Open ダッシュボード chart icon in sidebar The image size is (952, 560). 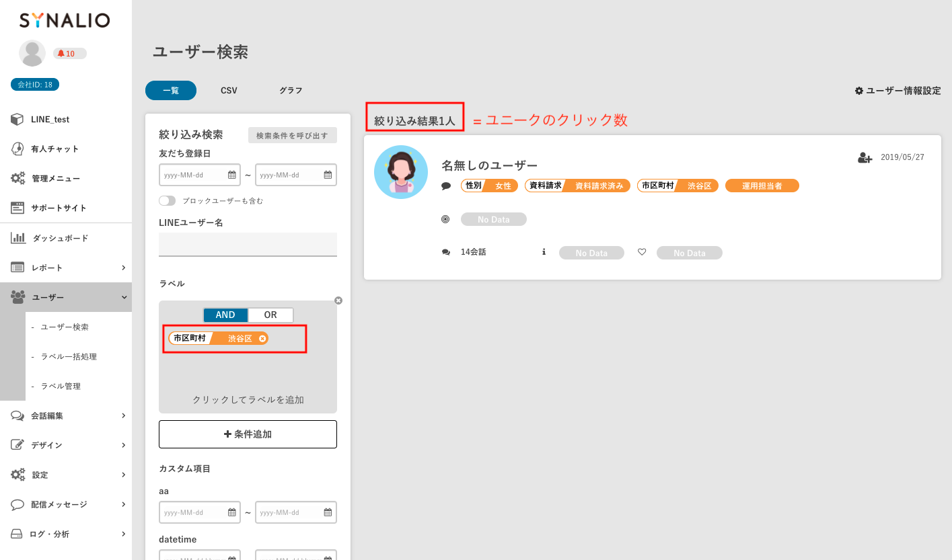(x=18, y=238)
